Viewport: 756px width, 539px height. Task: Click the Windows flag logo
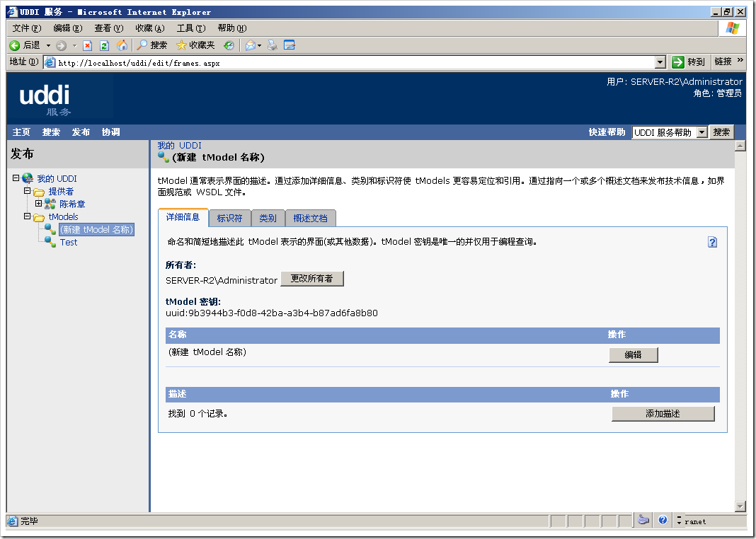coord(732,28)
